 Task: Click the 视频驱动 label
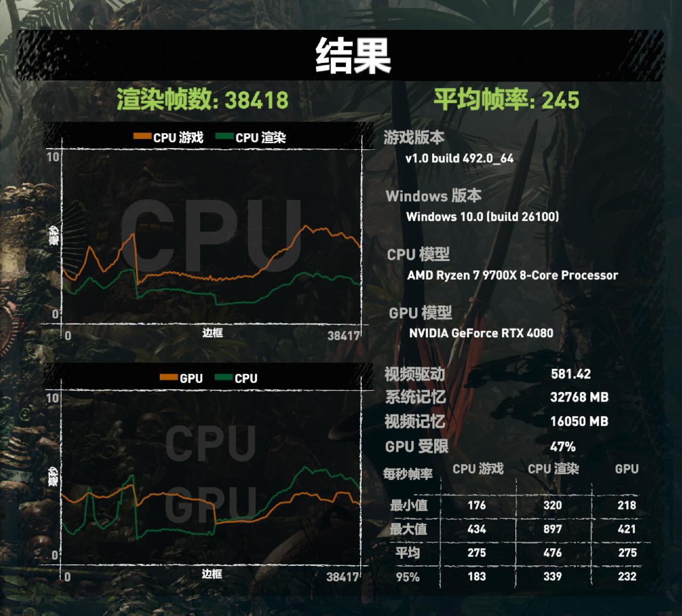point(415,374)
